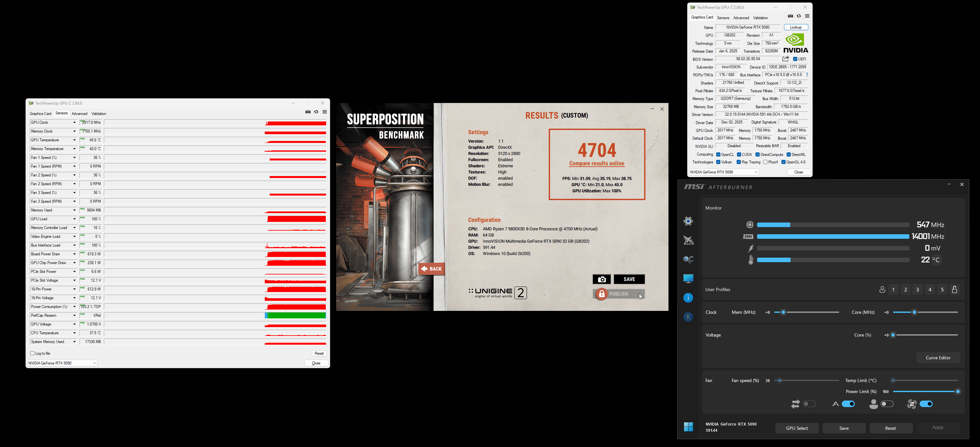Open Validation tab in Graphics Card window
Screen dimensions: 980x447
tap(760, 18)
